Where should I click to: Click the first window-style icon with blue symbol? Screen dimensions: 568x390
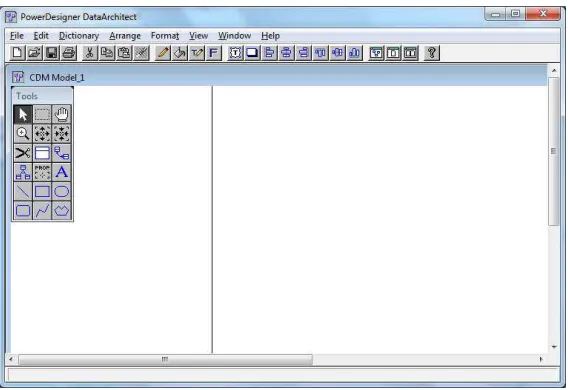pyautogui.click(x=376, y=53)
